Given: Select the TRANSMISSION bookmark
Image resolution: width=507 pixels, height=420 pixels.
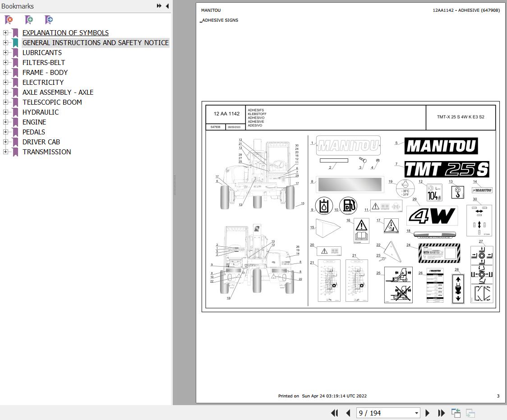Looking at the screenshot, I should click(46, 152).
